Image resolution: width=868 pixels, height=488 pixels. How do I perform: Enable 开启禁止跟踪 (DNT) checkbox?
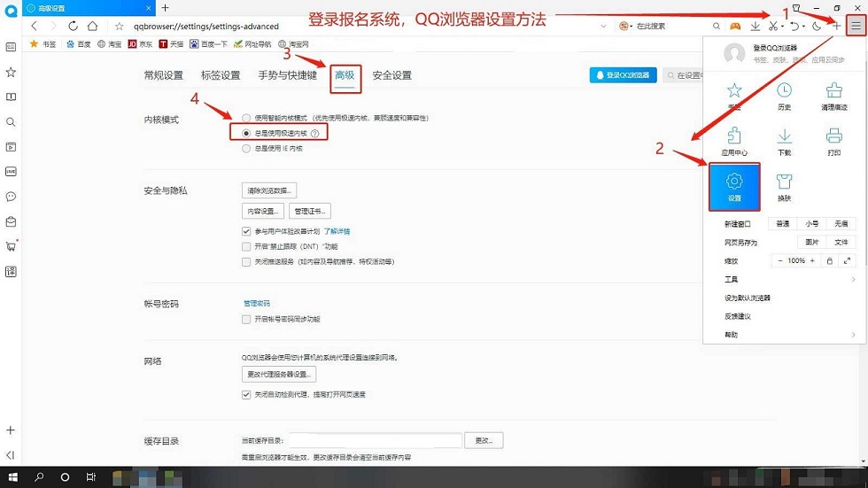point(246,246)
